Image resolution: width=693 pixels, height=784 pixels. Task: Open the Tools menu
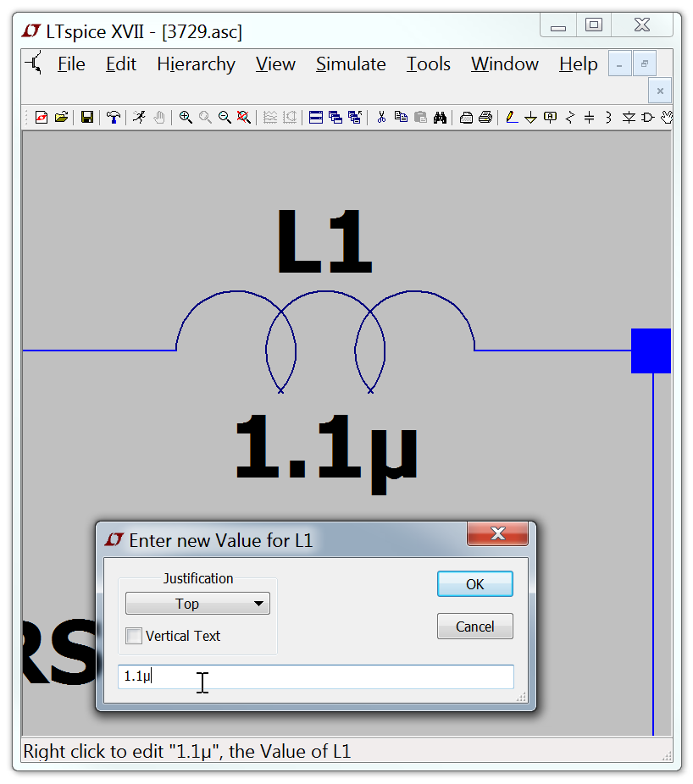pyautogui.click(x=428, y=64)
